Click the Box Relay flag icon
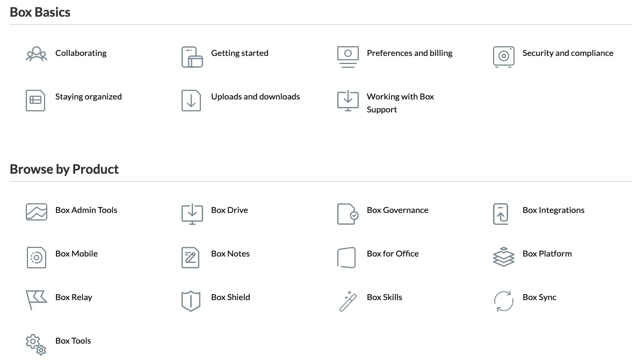The height and width of the screenshot is (363, 644). click(x=36, y=300)
